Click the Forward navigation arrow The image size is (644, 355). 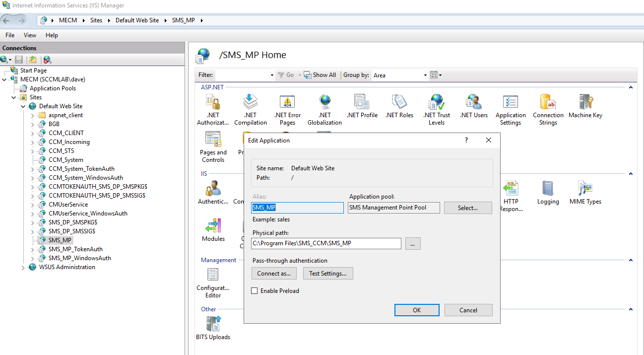click(x=21, y=20)
